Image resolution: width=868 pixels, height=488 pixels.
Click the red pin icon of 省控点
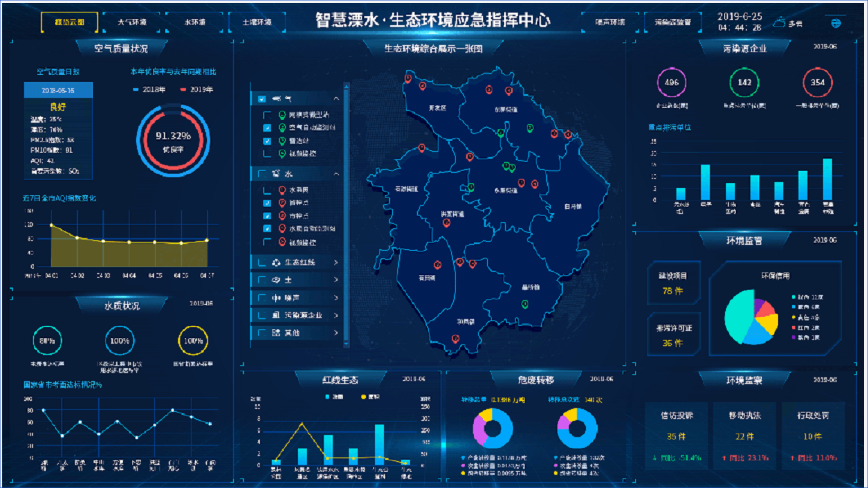(x=282, y=203)
